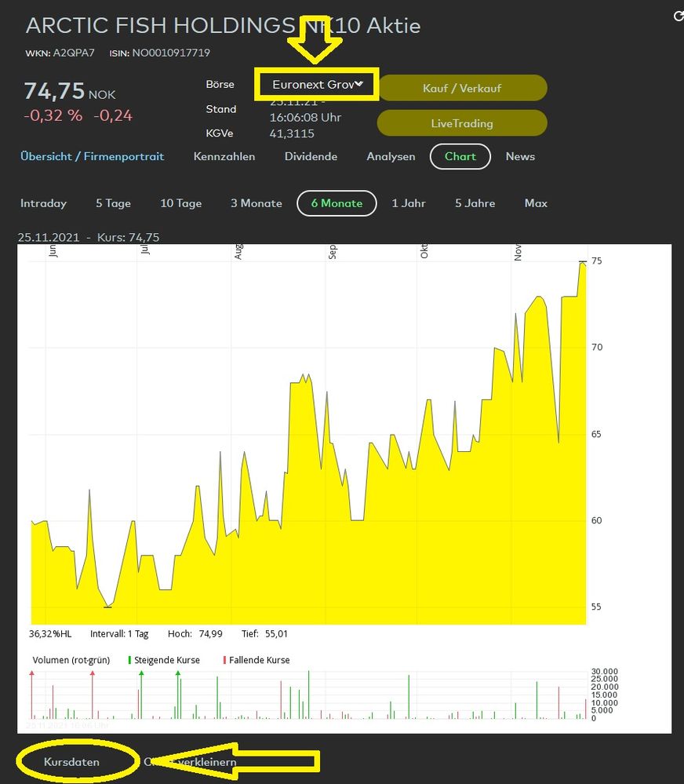This screenshot has height=784, width=684.
Task: Switch to the Kennzahlen tab
Action: 224,156
